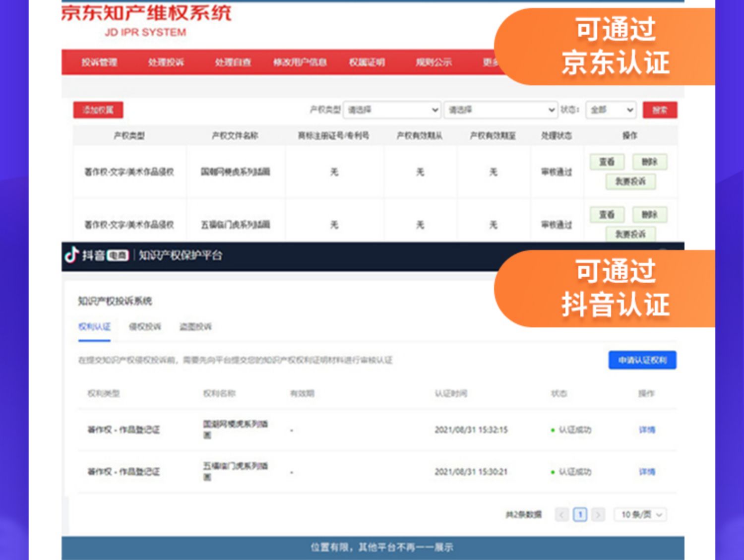
Task: Open 详情 link for 国潮阿福虎 row
Action: [x=647, y=430]
